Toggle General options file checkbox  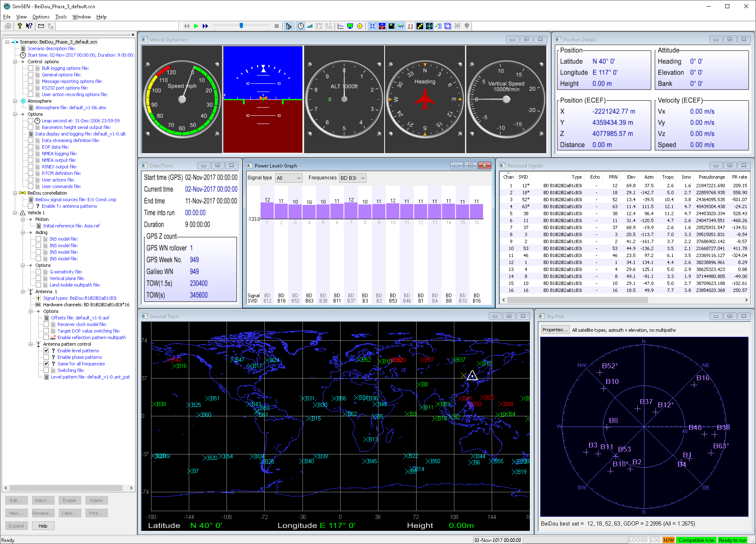point(31,75)
